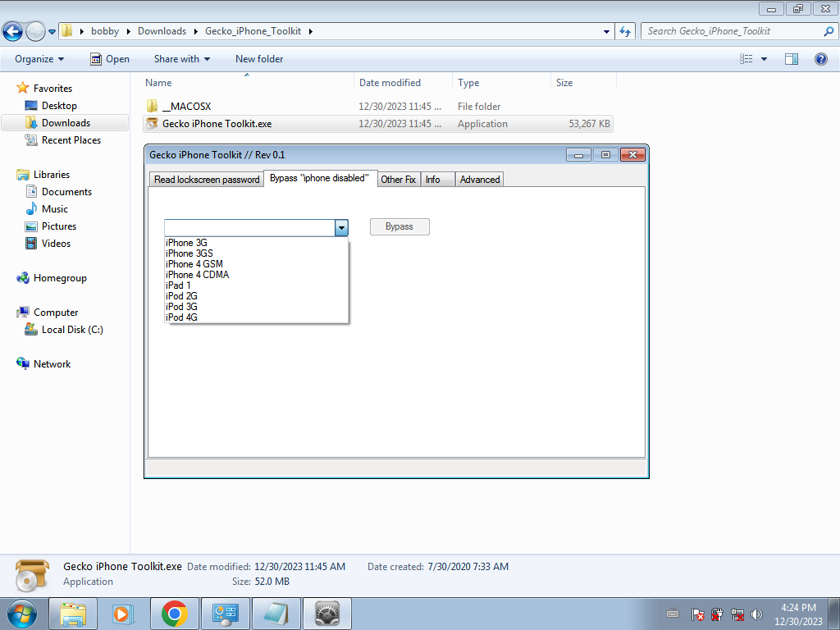Open the view options dropdown arrow
Viewport: 840px width, 630px height.
tap(764, 59)
